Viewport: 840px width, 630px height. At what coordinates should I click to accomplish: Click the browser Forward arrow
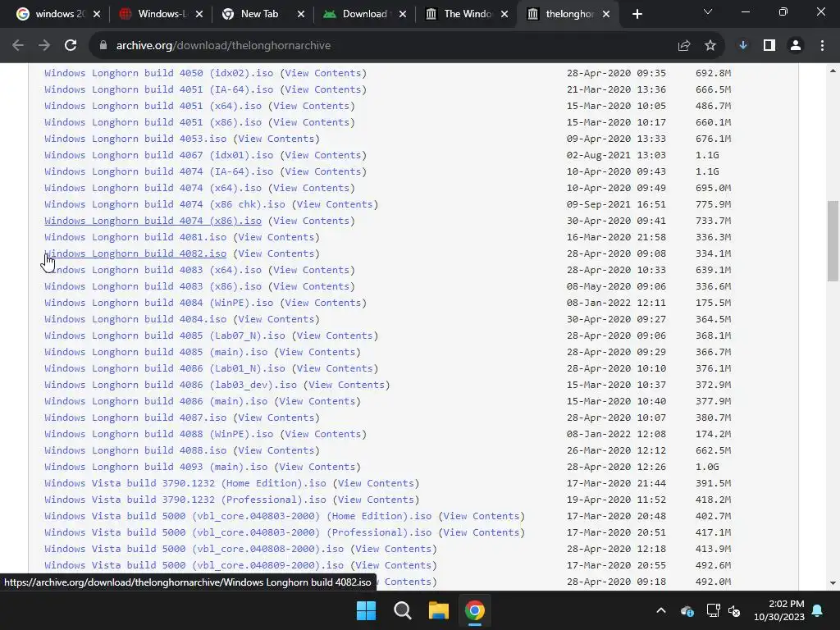click(x=44, y=46)
